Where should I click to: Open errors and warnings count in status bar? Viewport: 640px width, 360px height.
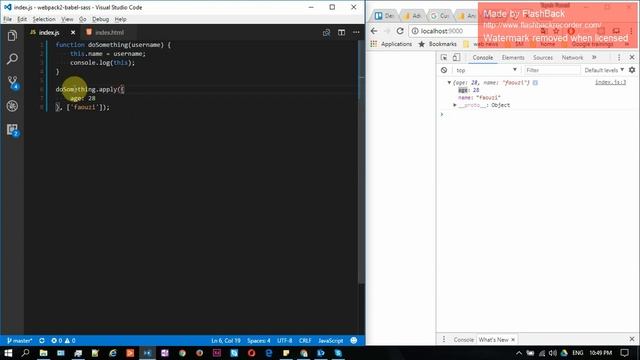coord(63,340)
